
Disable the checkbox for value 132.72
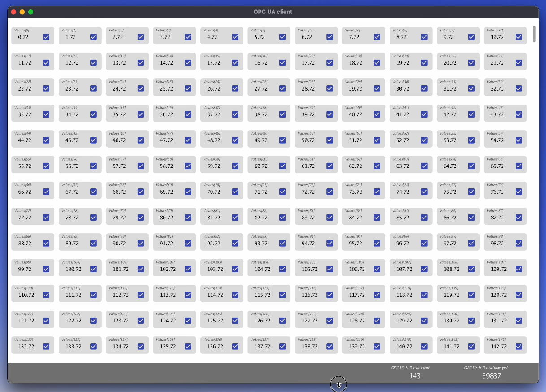click(x=46, y=347)
